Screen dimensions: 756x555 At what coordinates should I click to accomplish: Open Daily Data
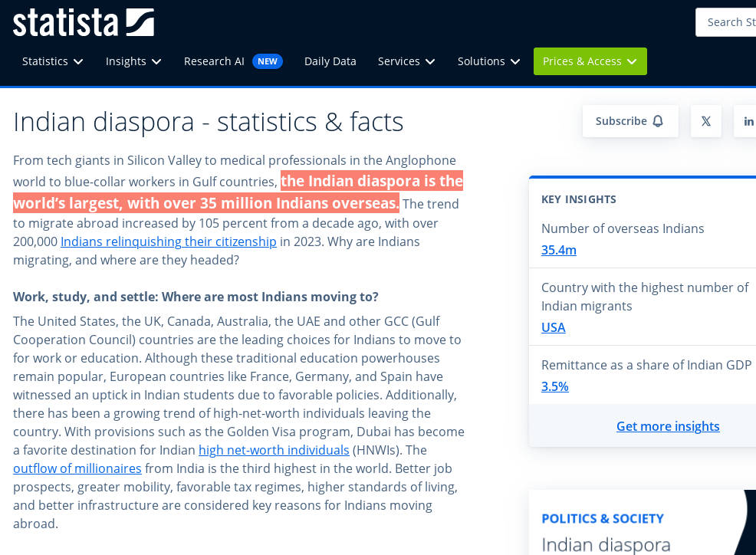point(330,61)
